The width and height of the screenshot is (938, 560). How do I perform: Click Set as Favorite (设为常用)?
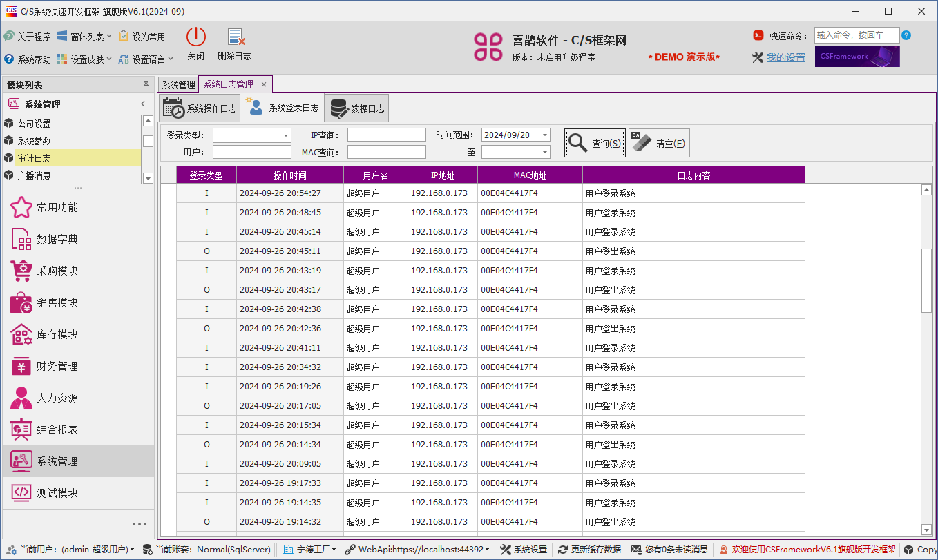pyautogui.click(x=142, y=36)
